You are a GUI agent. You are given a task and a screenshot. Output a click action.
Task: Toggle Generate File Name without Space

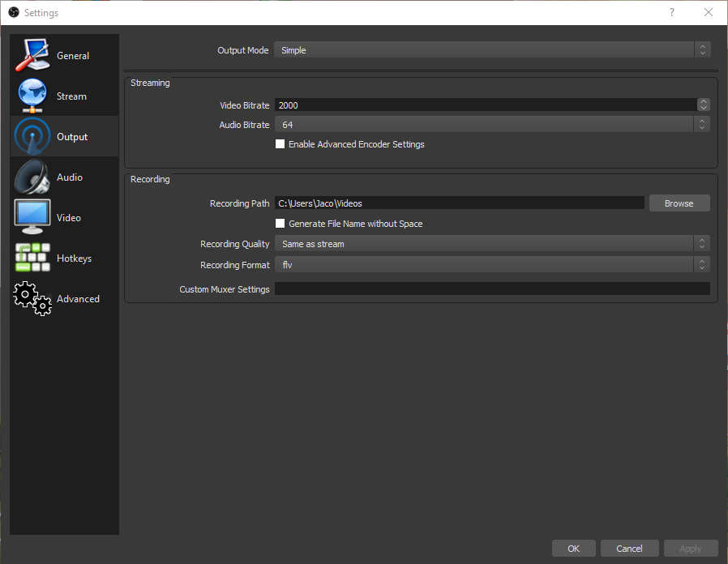coord(280,224)
